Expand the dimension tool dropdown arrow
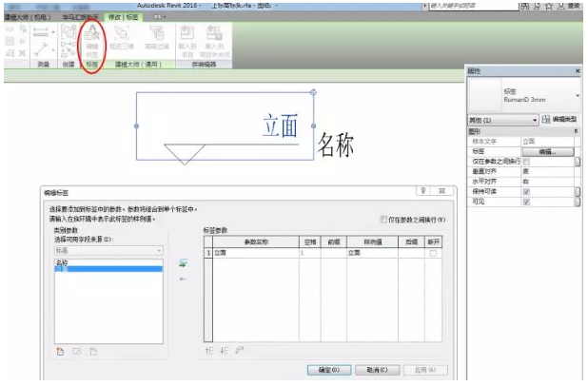Image resolution: width=588 pixels, height=386 pixels. point(53,32)
